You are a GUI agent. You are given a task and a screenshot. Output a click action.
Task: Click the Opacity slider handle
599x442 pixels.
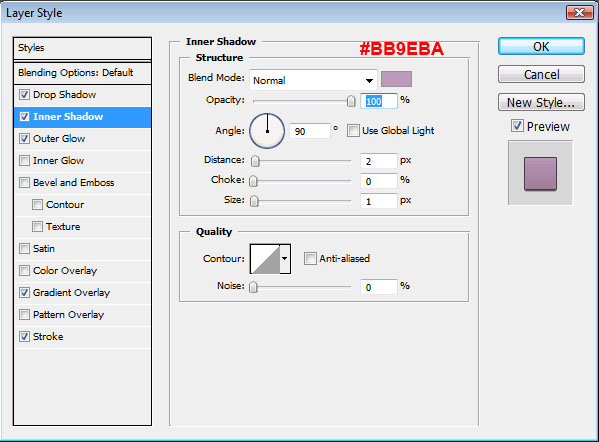click(x=351, y=101)
